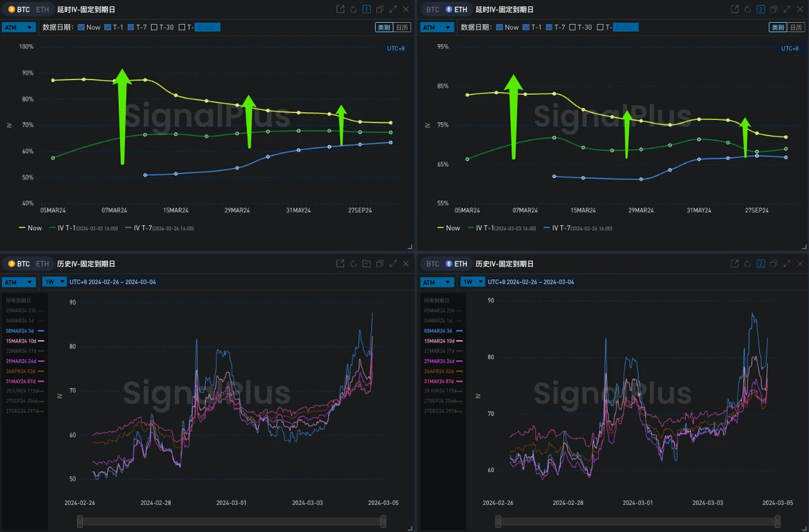
Task: Switch to the ETH tab on BTC 延时IV panel
Action: [42, 9]
